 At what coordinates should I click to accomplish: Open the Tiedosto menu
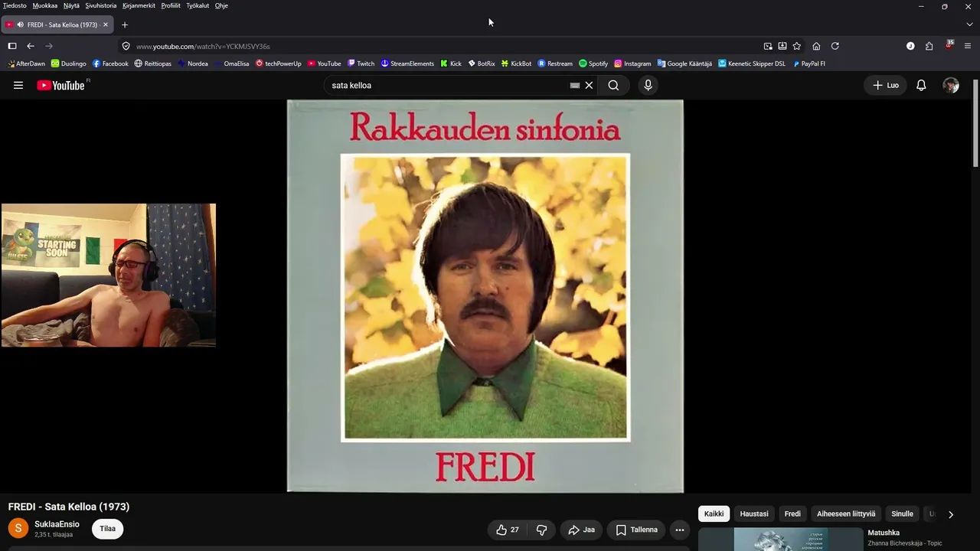(15, 5)
